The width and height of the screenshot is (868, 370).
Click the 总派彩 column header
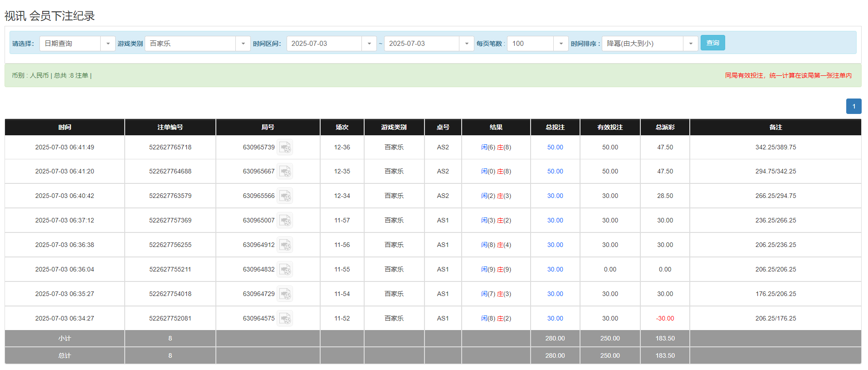[665, 128]
